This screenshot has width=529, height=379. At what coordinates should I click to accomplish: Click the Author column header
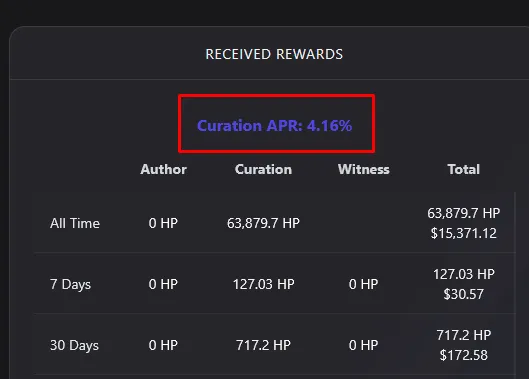(164, 169)
